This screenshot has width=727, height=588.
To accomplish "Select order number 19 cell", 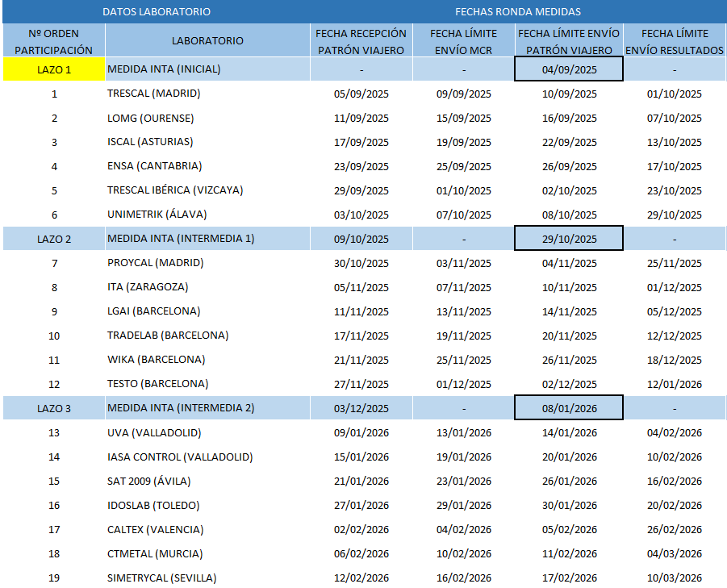I will [54, 578].
